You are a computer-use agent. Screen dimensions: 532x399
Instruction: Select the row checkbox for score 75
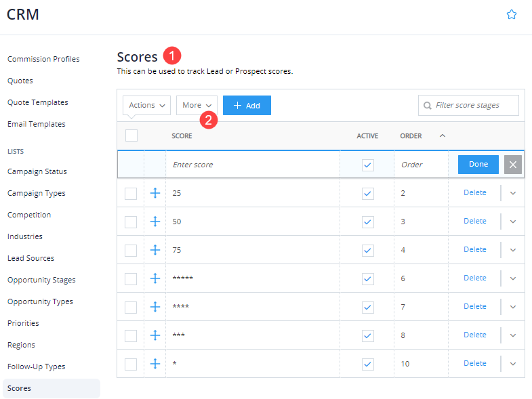coord(131,251)
